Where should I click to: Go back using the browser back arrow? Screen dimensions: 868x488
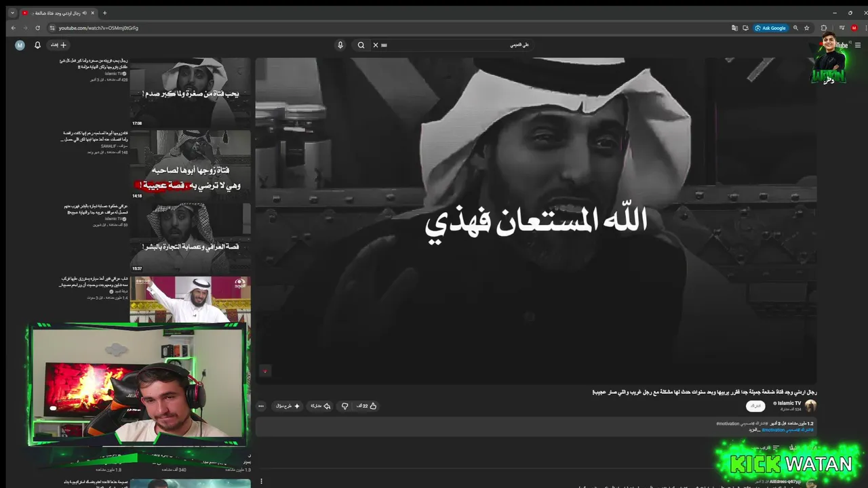click(13, 28)
